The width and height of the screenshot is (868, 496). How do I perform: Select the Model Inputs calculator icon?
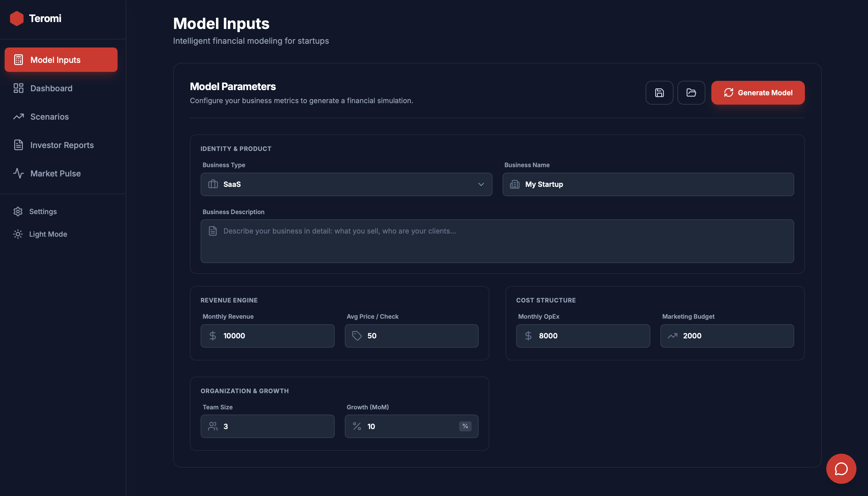pyautogui.click(x=18, y=59)
